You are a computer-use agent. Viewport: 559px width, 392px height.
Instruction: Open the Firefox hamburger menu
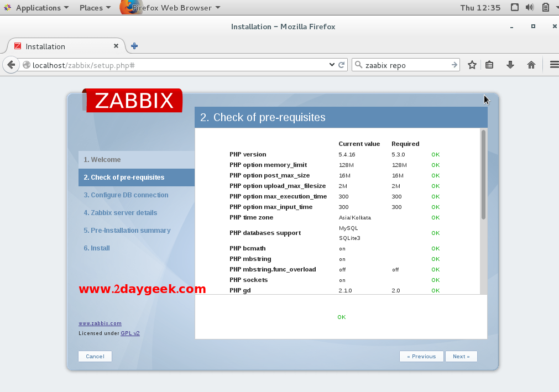[x=554, y=65]
